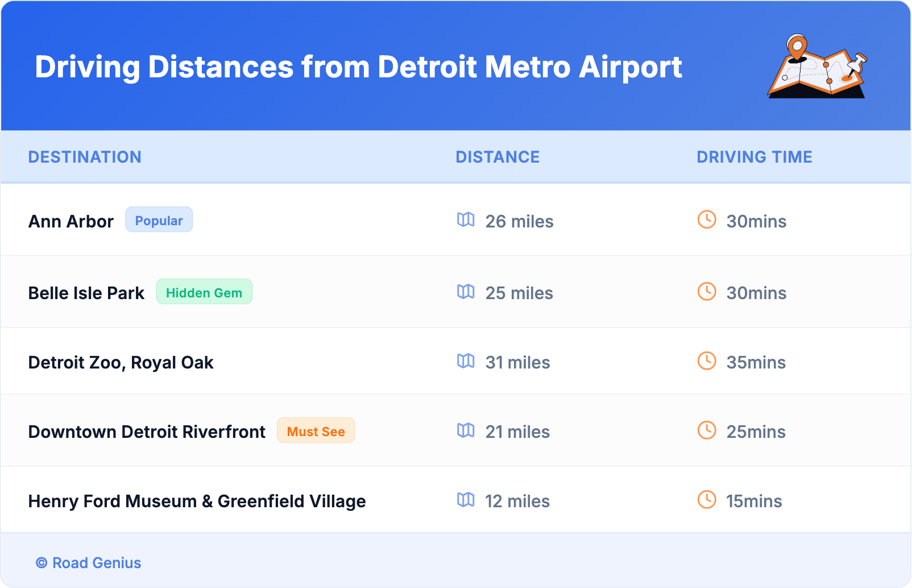The image size is (912, 588).
Task: Click the clock icon beside 35mins
Action: (707, 361)
